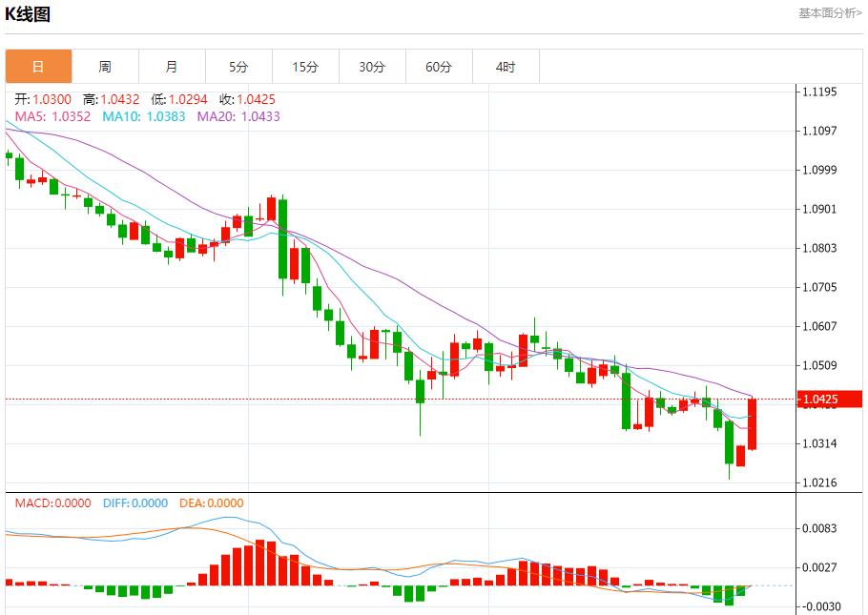The width and height of the screenshot is (868, 615).
Task: Show the 15分 interval chart
Action: (x=305, y=67)
